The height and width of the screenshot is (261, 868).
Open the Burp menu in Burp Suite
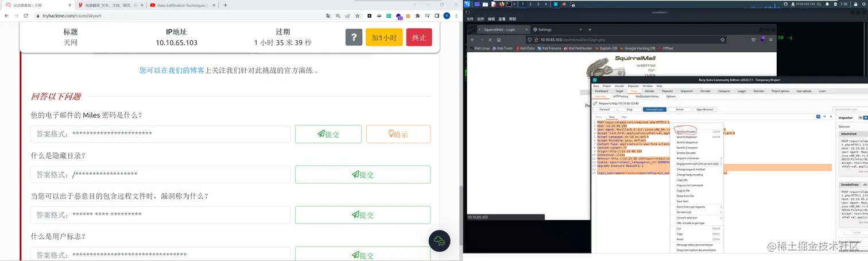596,86
